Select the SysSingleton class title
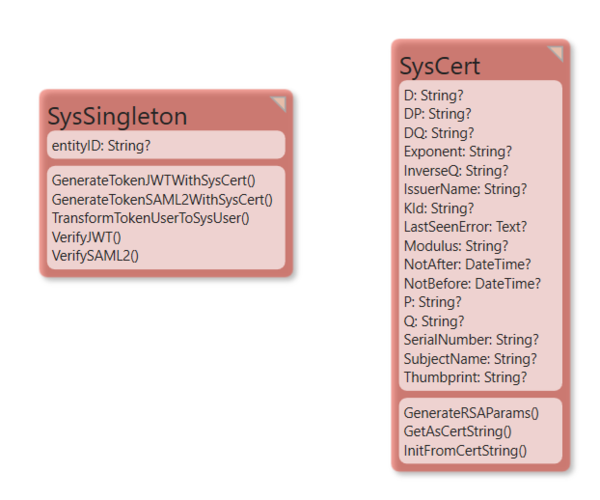 pos(117,116)
